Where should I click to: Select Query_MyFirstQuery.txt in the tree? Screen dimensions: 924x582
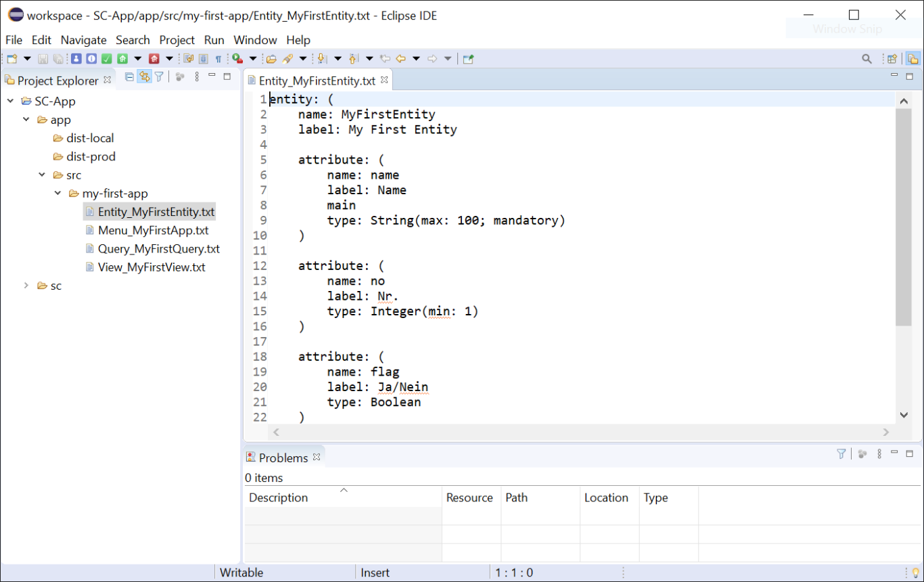coord(158,248)
